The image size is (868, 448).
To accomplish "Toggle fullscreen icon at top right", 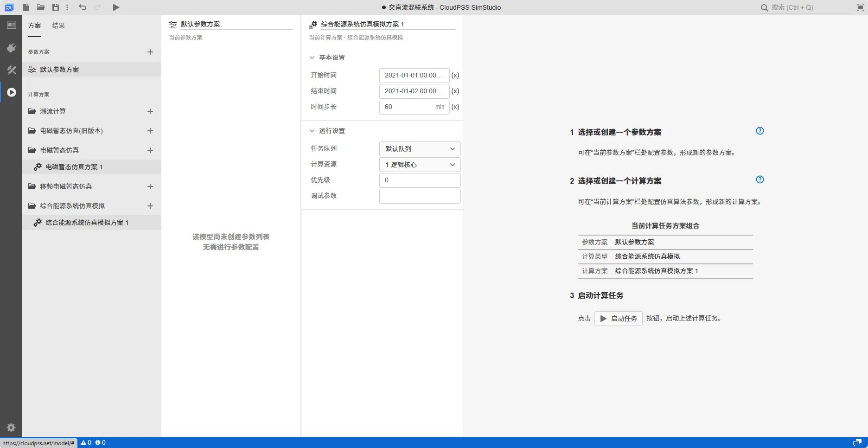I will (860, 7).
